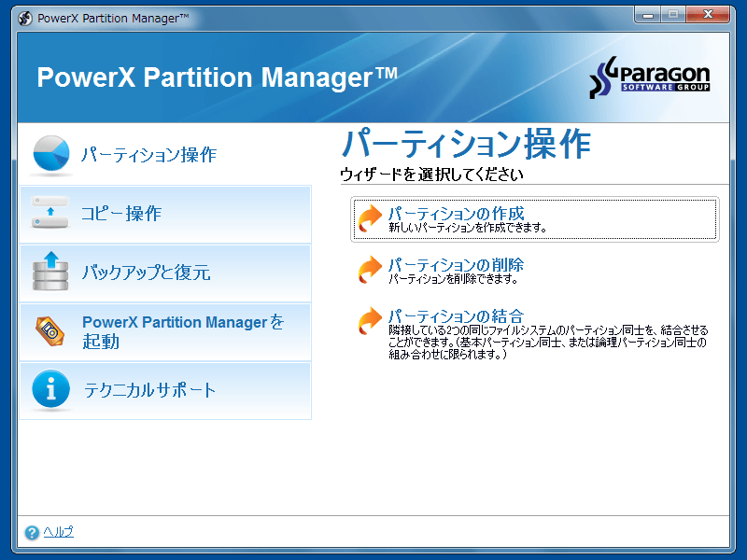Click the orange arrow next to パーティションの作成

(370, 218)
